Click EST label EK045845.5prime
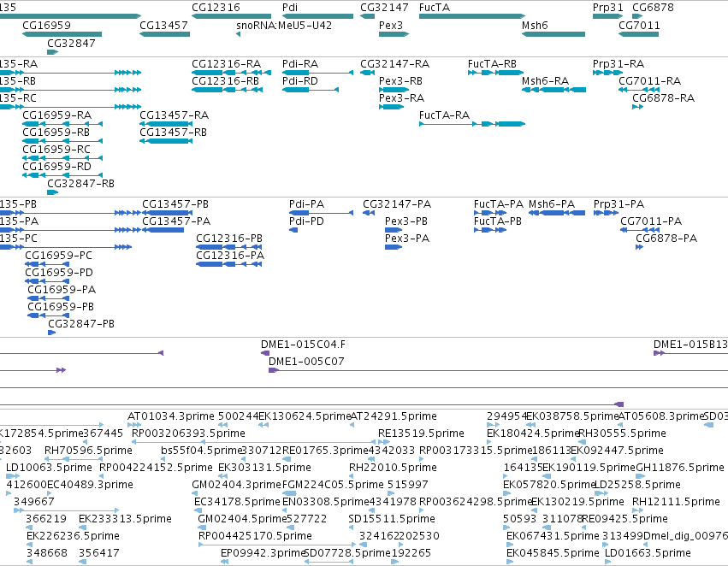This screenshot has height=566, width=728. tap(553, 553)
